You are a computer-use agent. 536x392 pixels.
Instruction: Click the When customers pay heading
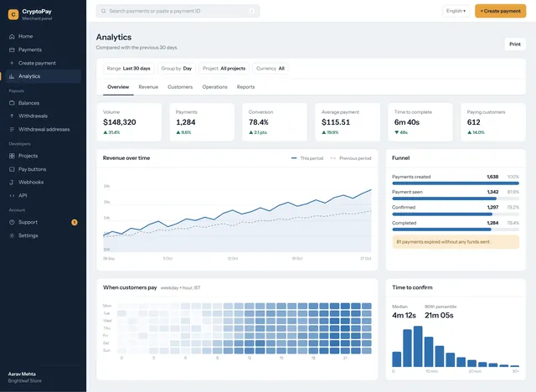tap(130, 287)
